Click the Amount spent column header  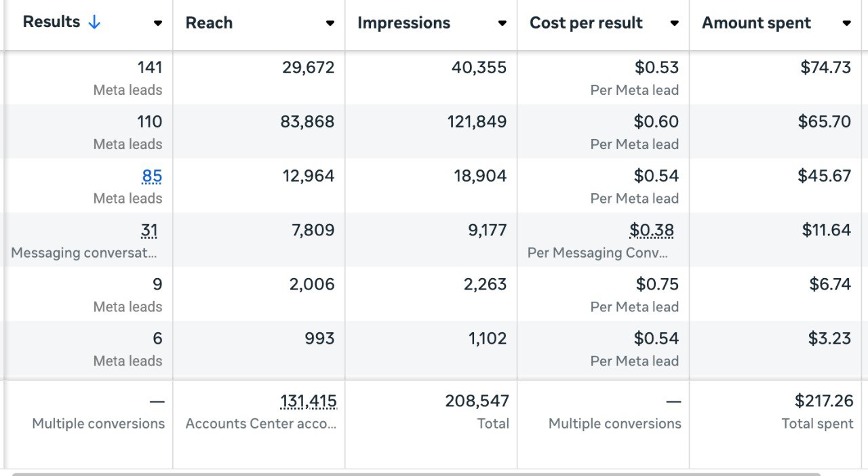756,23
